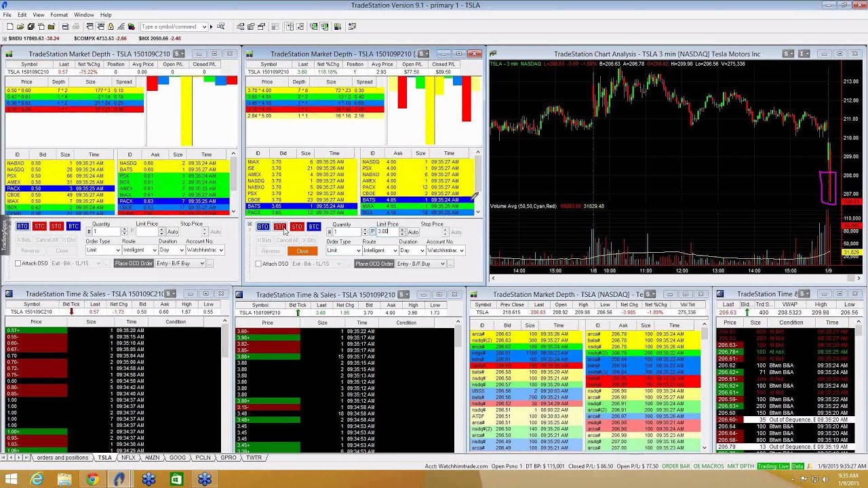Open Account No. dropdown in C210 order bar
This screenshot has width=868, height=488.
pyautogui.click(x=220, y=250)
